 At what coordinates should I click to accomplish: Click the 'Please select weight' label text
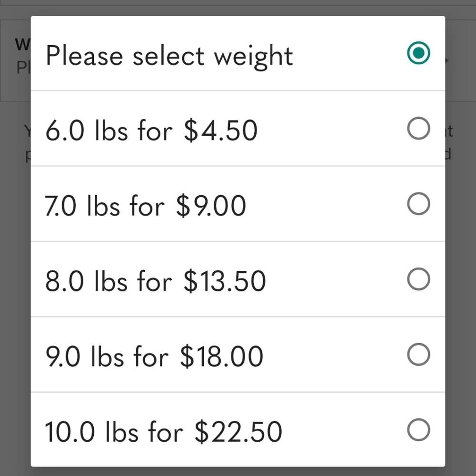pyautogui.click(x=169, y=57)
